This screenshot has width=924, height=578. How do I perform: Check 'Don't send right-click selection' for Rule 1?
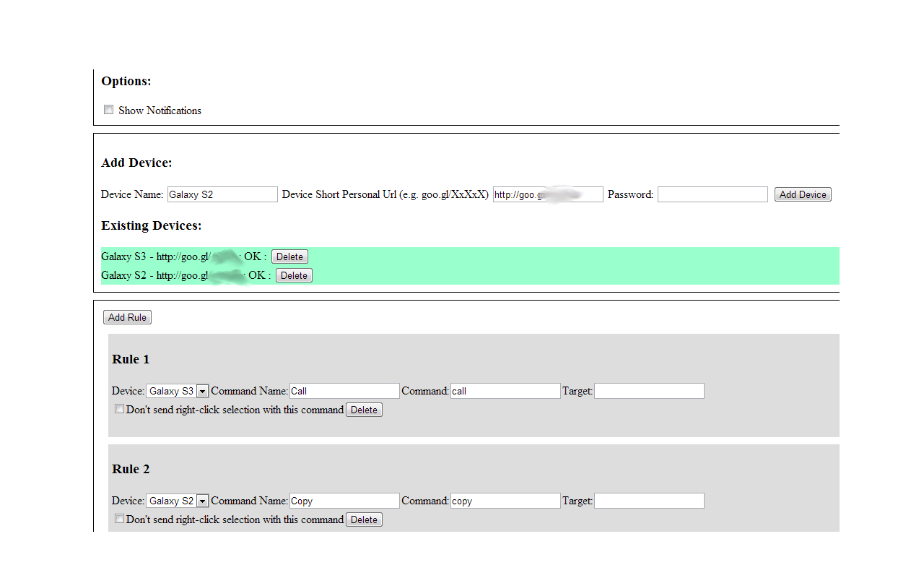tap(119, 409)
